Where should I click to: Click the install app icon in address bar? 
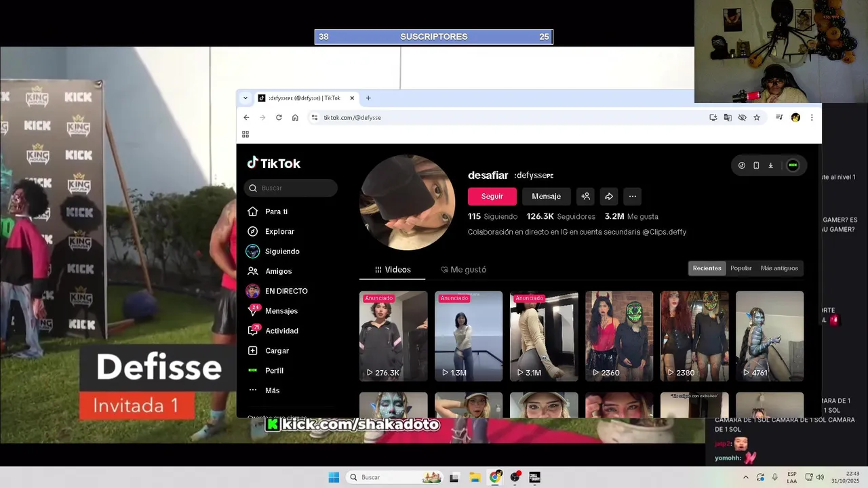[713, 117]
